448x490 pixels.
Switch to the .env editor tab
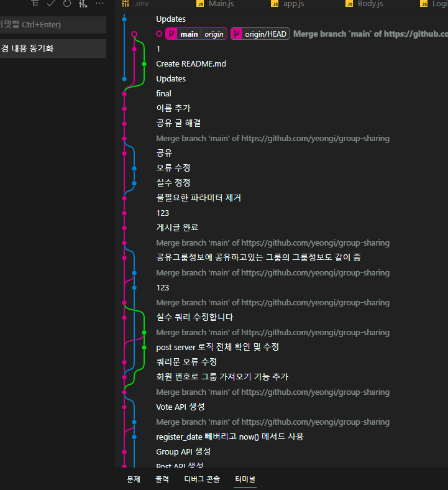142,4
